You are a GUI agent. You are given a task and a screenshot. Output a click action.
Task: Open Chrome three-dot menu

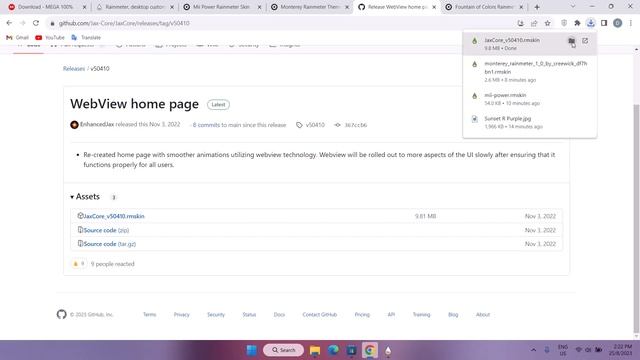[631, 23]
